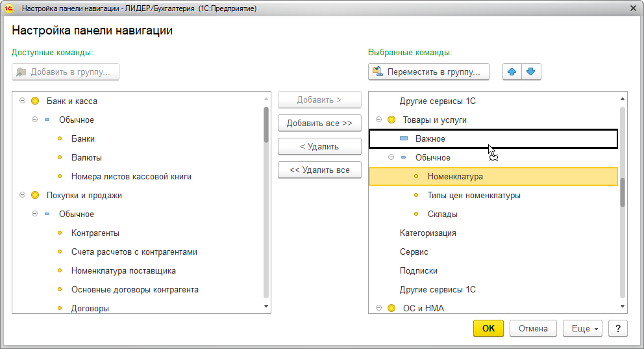Screen dimensions: 644x349
Task: Collapse Обычное group under Банк и касса
Action: click(35, 120)
